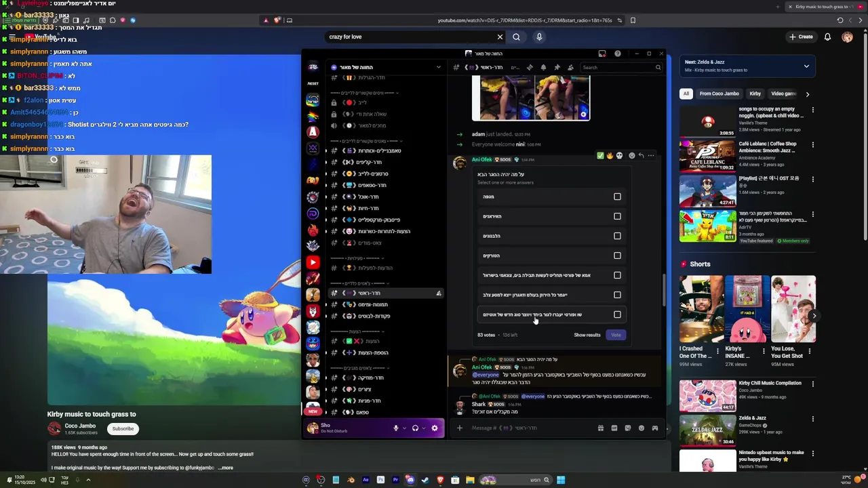The width and height of the screenshot is (868, 488).
Task: Open Ani Ofek username on poll message
Action: pyautogui.click(x=481, y=159)
